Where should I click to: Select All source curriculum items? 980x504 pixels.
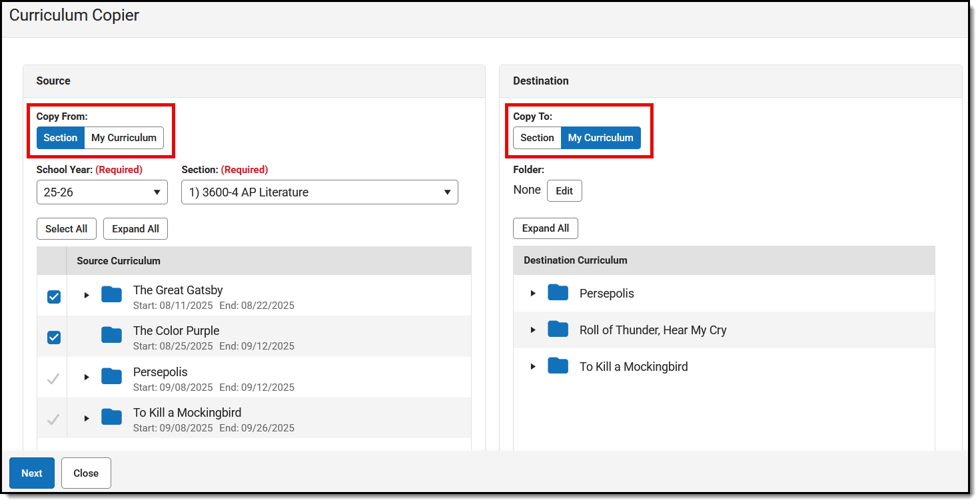pos(66,228)
